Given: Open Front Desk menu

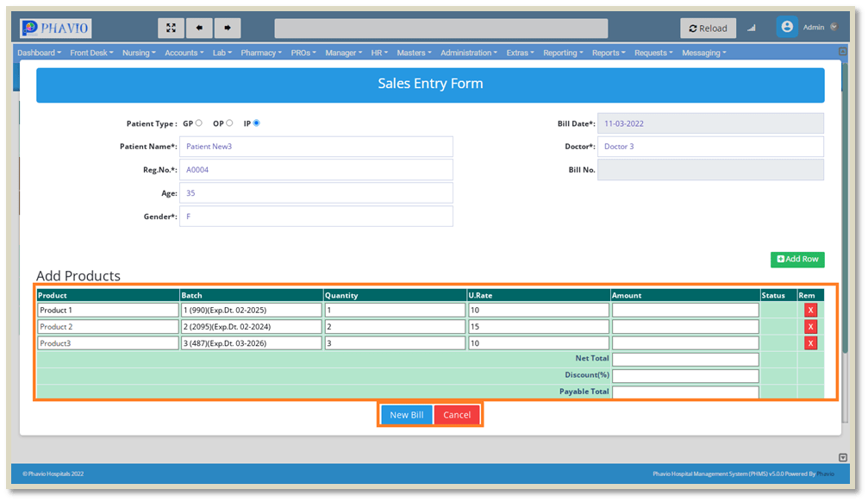Looking at the screenshot, I should coord(92,53).
